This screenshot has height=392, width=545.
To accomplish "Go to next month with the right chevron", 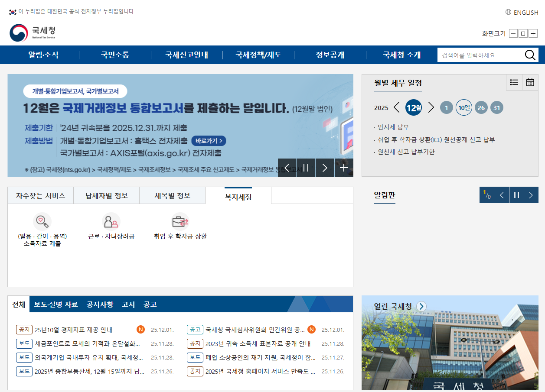I will point(431,107).
